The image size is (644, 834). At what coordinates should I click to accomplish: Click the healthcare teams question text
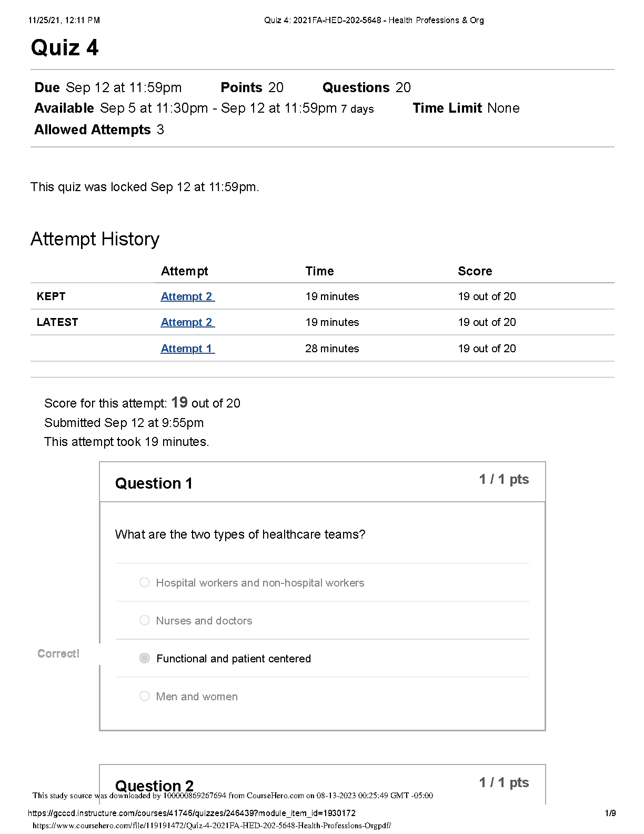click(240, 534)
